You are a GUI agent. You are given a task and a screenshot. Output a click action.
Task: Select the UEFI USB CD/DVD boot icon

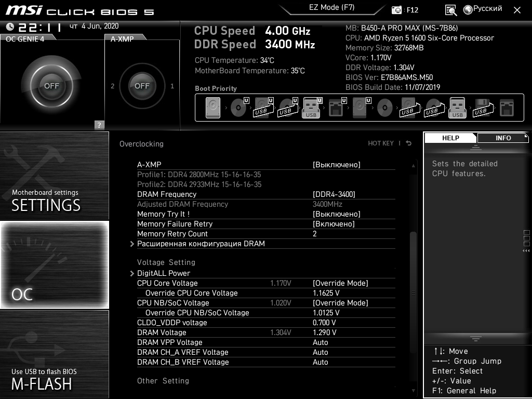pos(288,108)
